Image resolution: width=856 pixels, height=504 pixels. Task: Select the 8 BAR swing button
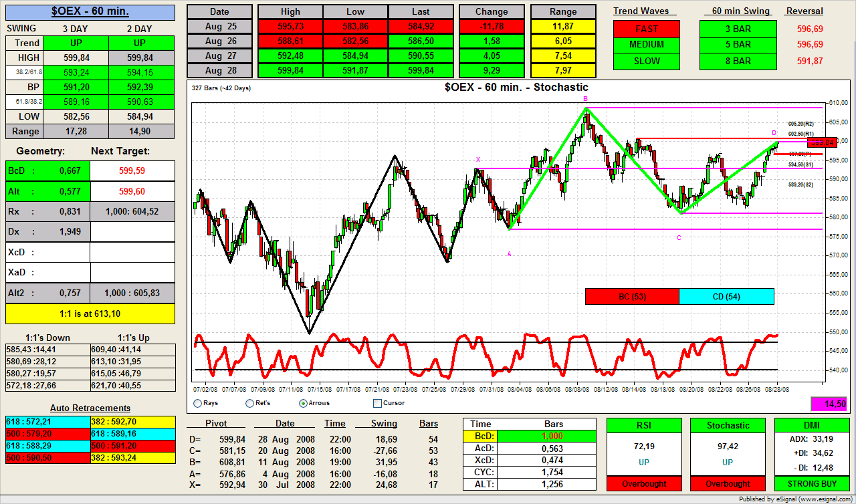pyautogui.click(x=738, y=61)
